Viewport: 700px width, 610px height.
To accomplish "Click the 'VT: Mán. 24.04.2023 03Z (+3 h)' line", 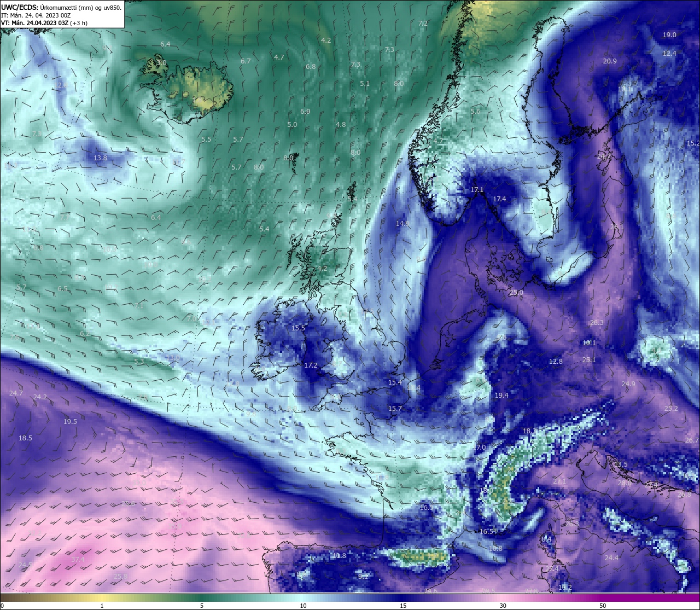I will tap(44, 23).
